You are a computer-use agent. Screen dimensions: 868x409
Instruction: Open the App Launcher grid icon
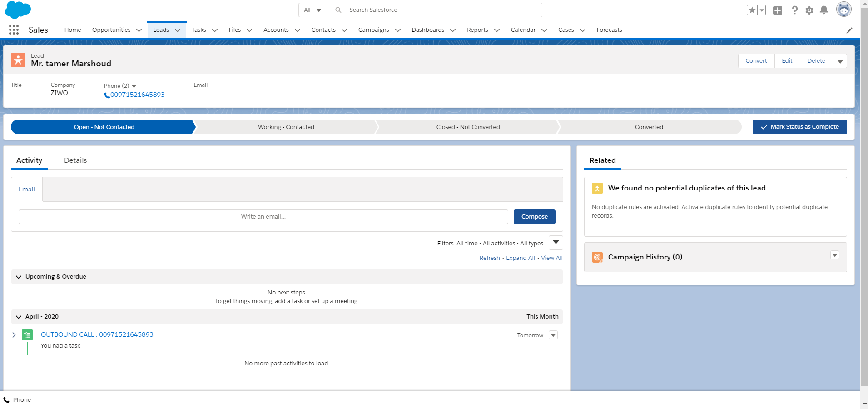pyautogui.click(x=14, y=30)
